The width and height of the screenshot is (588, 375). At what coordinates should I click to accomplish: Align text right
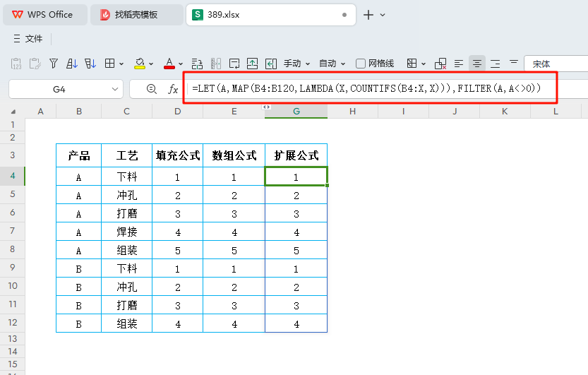(496, 64)
